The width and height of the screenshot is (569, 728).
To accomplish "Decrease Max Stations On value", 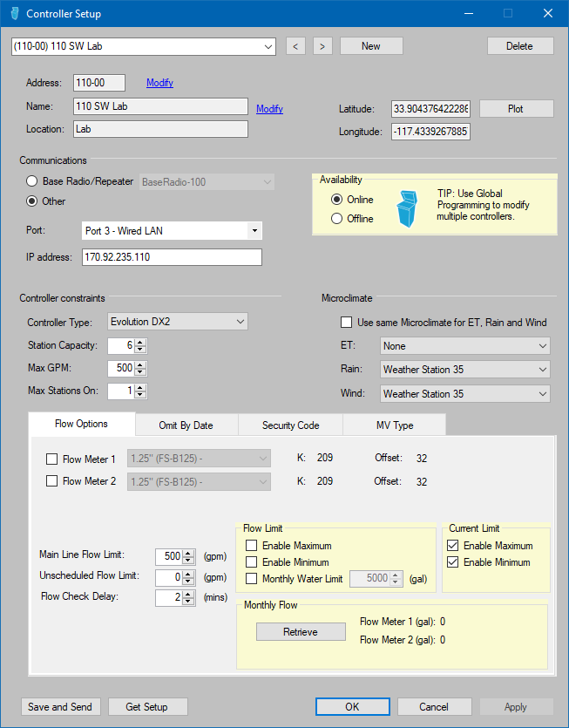I will pyautogui.click(x=140, y=395).
